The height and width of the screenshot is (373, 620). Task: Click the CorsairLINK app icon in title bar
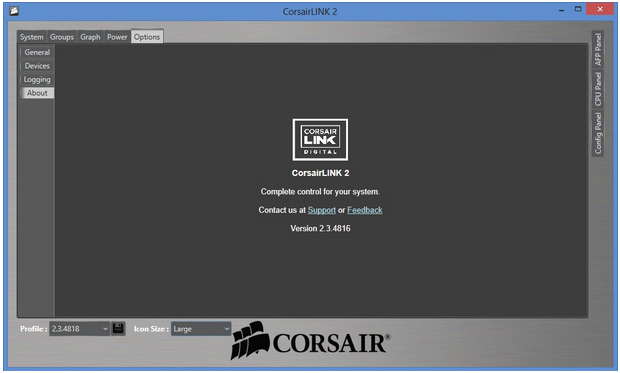pyautogui.click(x=14, y=11)
